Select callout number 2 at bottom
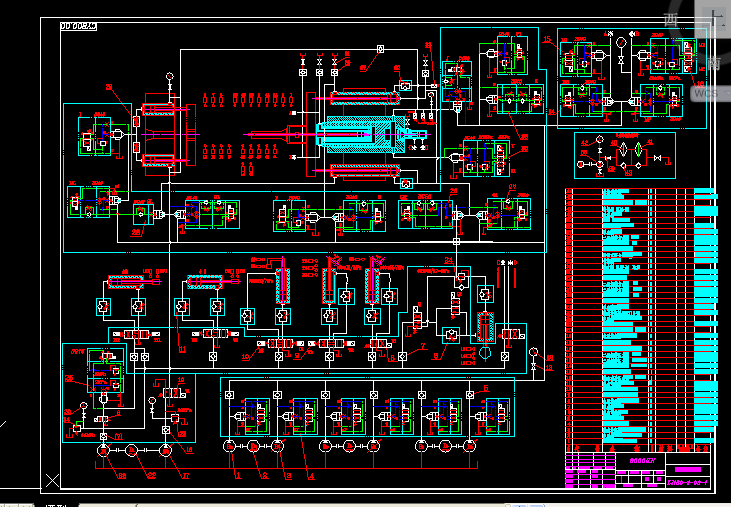 264,476
